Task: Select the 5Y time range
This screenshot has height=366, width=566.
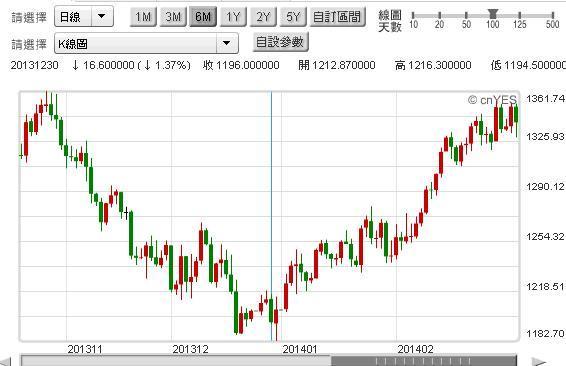Action: point(293,17)
